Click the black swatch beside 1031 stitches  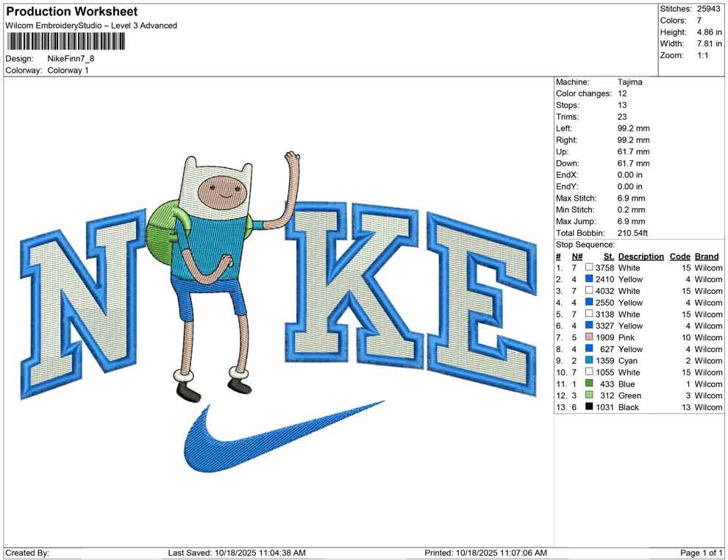[589, 406]
